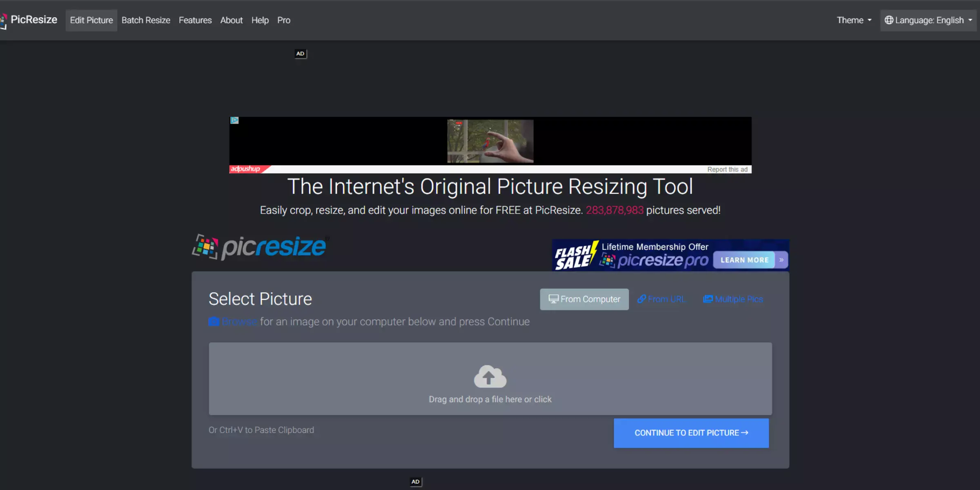Click the About menu item
This screenshot has width=980, height=490.
click(x=231, y=20)
